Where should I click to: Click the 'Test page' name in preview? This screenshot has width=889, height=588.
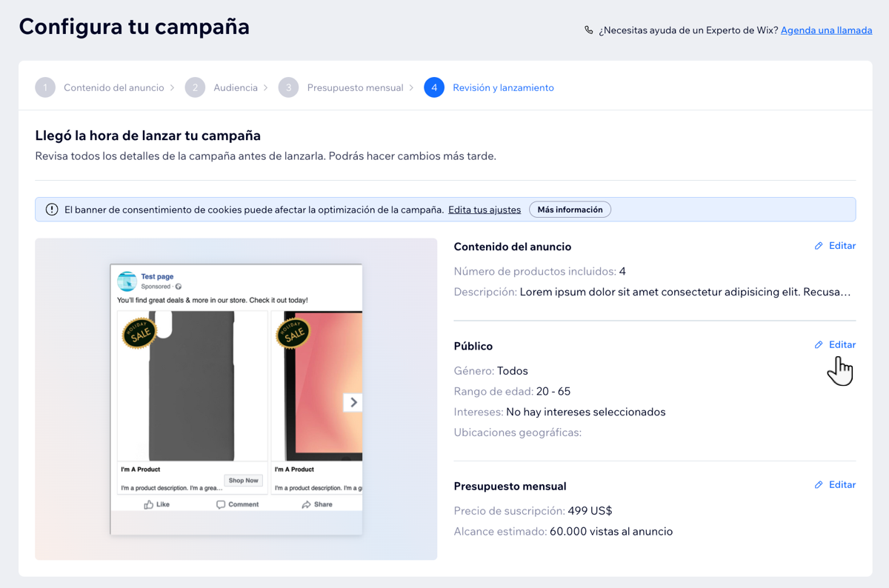(x=157, y=276)
